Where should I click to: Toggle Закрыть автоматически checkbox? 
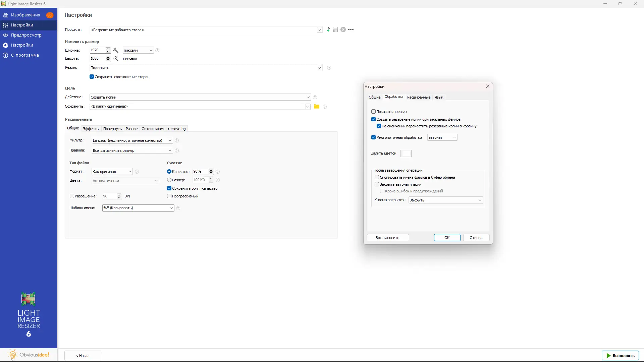pyautogui.click(x=377, y=184)
